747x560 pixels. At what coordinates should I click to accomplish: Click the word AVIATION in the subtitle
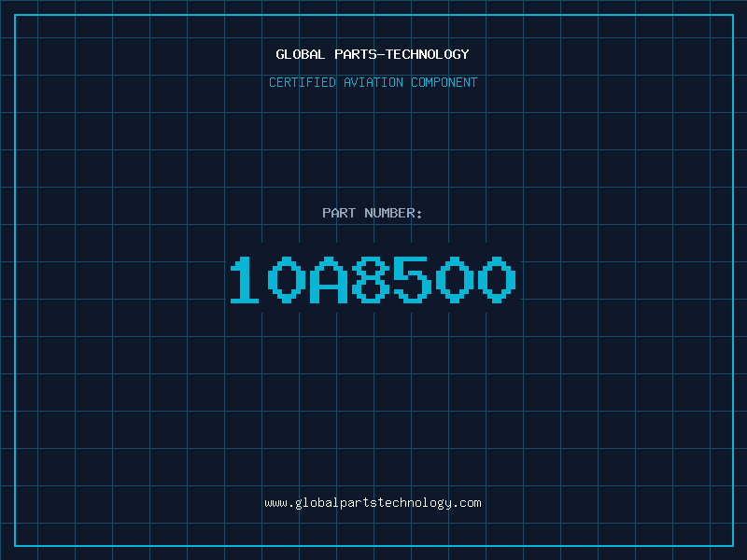(373, 82)
